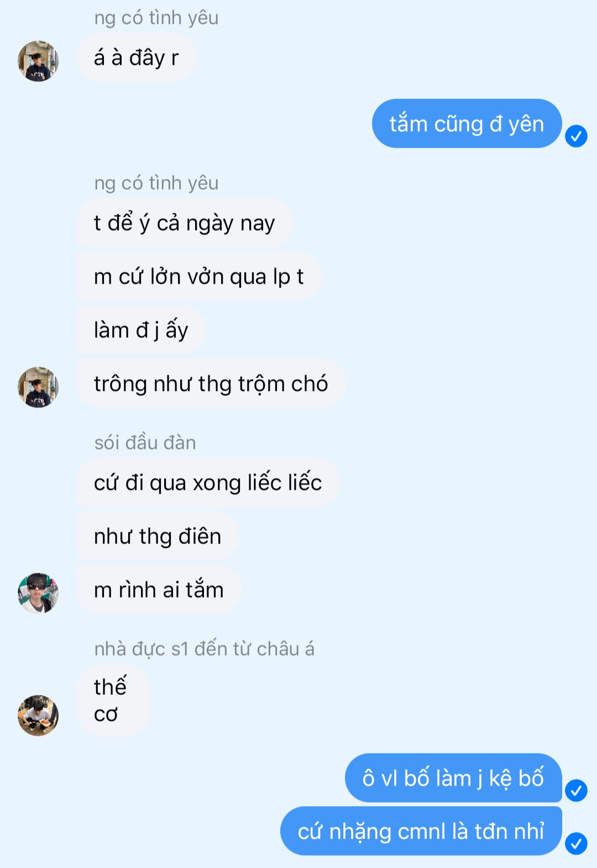The width and height of the screenshot is (597, 868).
Task: Select the "như thg điên" bubble
Action: tap(158, 536)
